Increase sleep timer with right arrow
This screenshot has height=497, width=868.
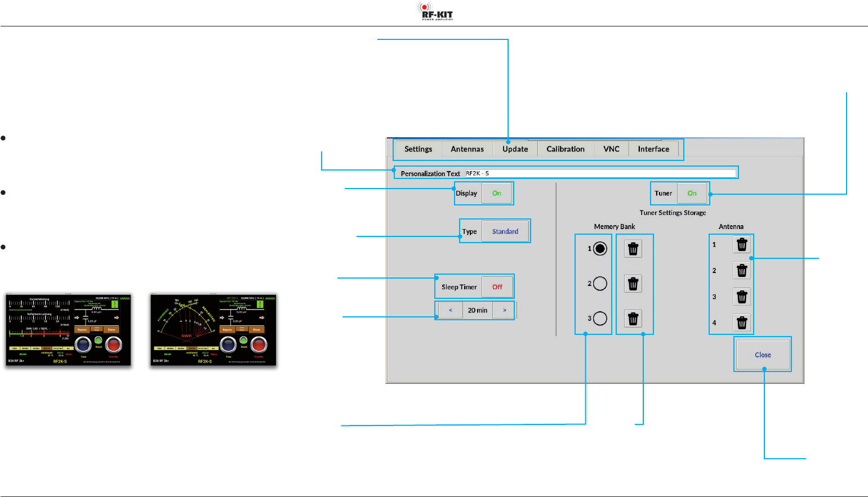[504, 310]
